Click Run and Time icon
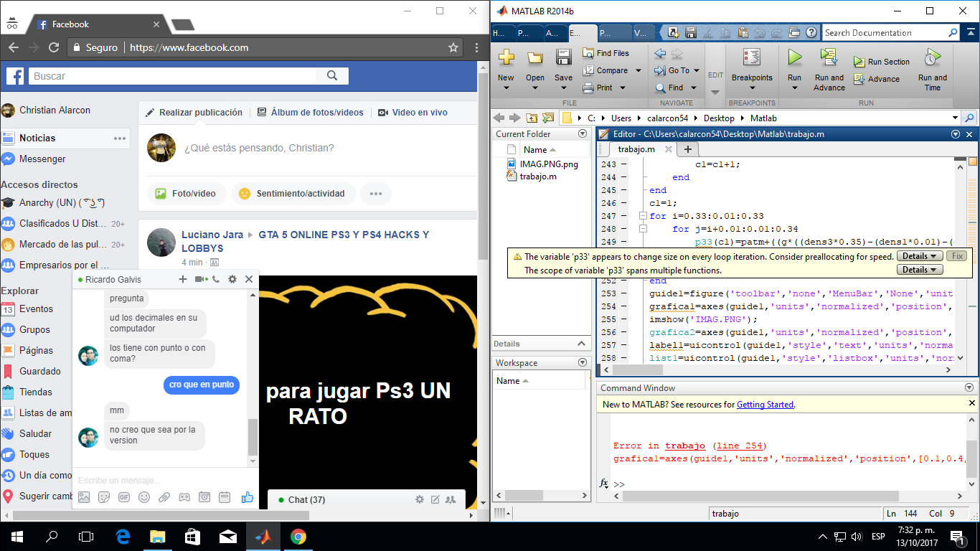 pos(932,57)
